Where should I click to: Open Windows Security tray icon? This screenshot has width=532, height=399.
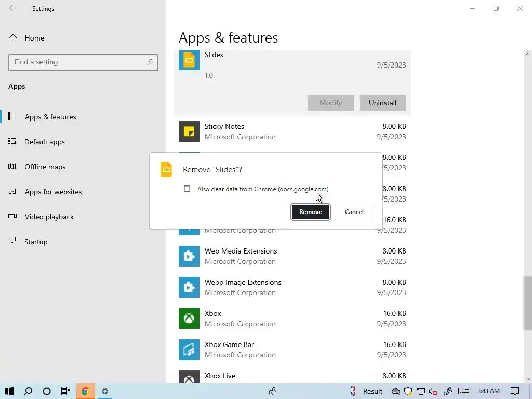[x=408, y=391]
